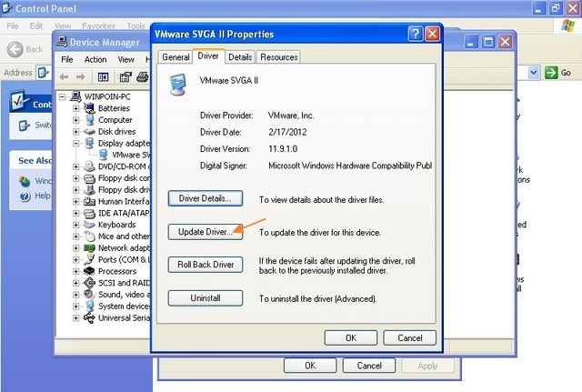Click the Driver Version value 11.9.1.0

click(x=283, y=149)
